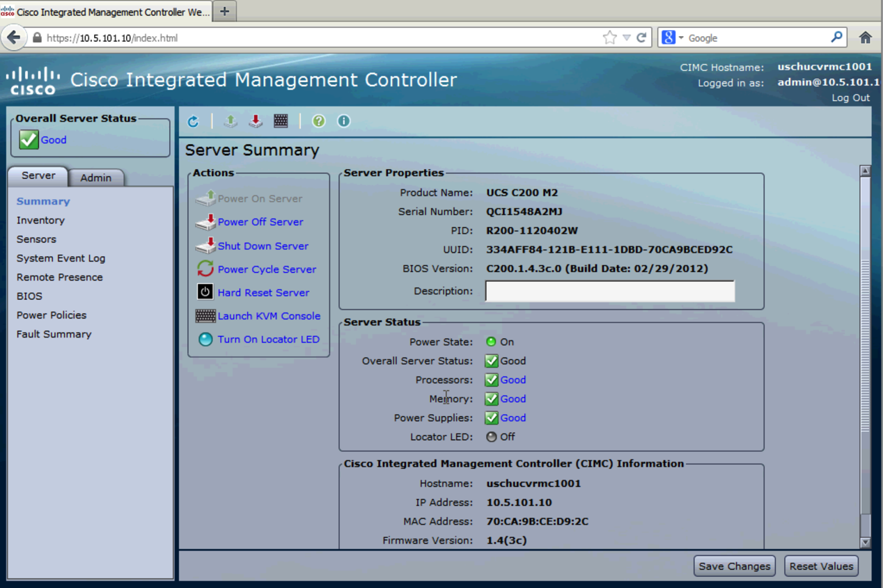The height and width of the screenshot is (588, 883).
Task: Open the Good link under Overall Server Status
Action: [x=54, y=140]
